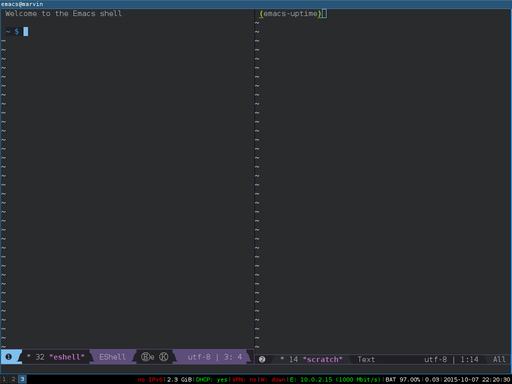
Task: Open the EShell major mode menu
Action: 112,357
